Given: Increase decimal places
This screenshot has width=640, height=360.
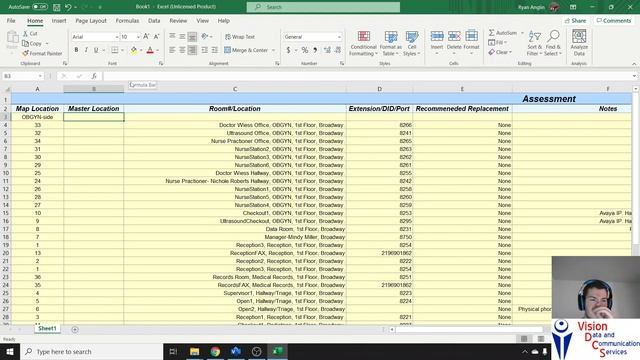Looking at the screenshot, I should 327,50.
